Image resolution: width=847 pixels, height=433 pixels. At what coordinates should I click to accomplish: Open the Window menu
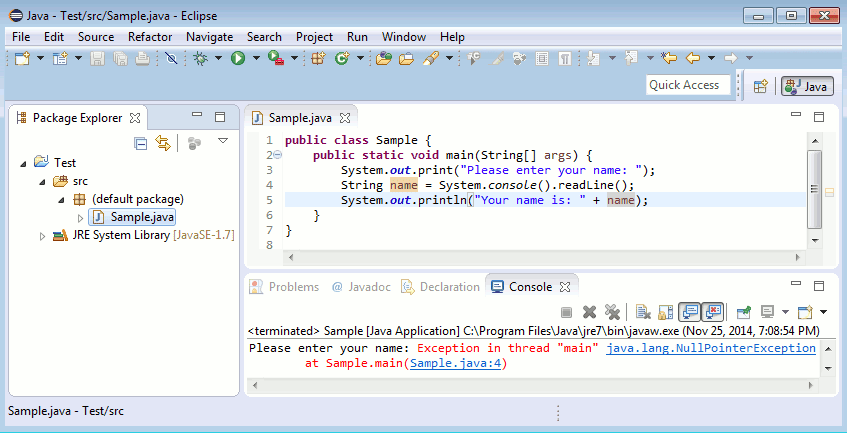404,37
